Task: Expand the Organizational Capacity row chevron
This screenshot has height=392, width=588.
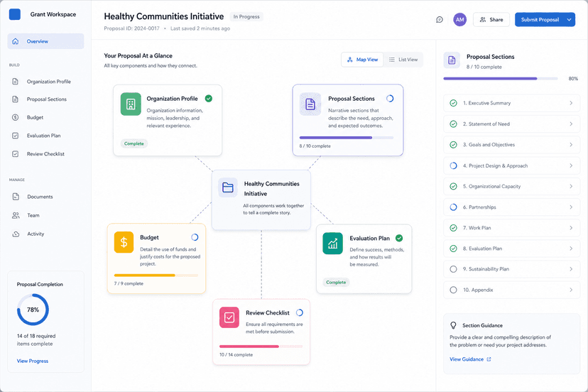Action: pos(571,186)
